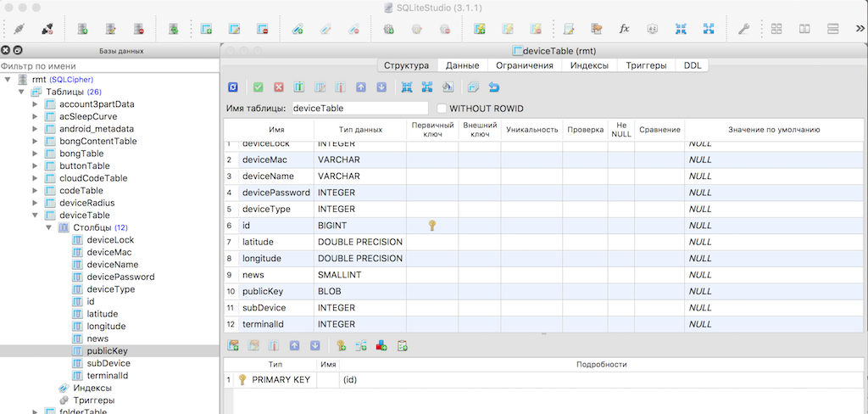Enable the WITHOUT ROWID checkbox
868x414 pixels.
tap(442, 109)
